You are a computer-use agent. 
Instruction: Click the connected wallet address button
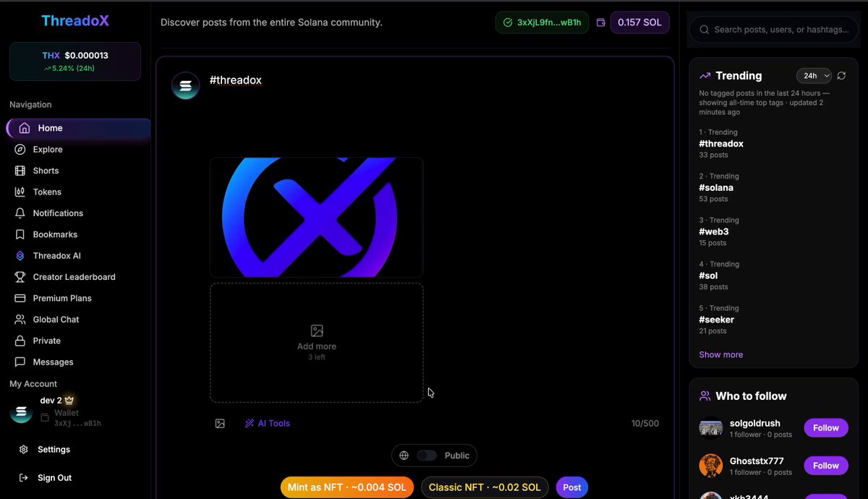[542, 22]
